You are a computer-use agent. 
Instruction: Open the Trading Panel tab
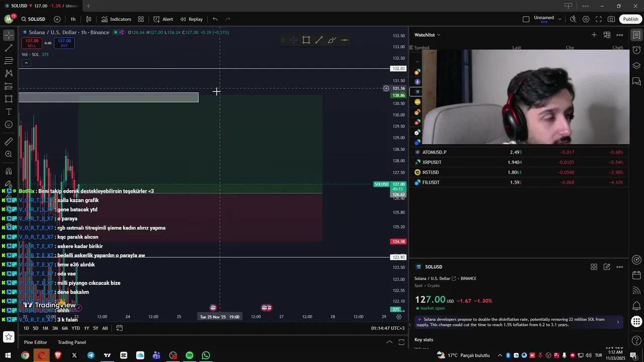pos(72,342)
